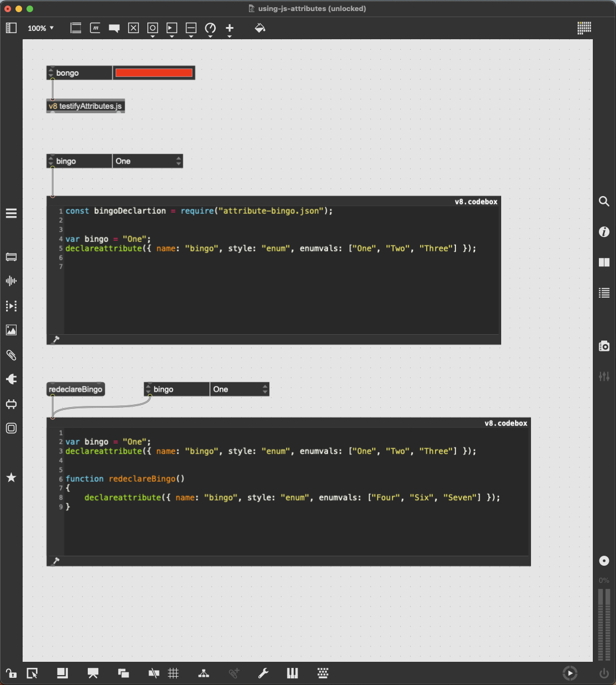Open the Max console list icon
Image resolution: width=616 pixels, height=685 pixels.
point(604,293)
